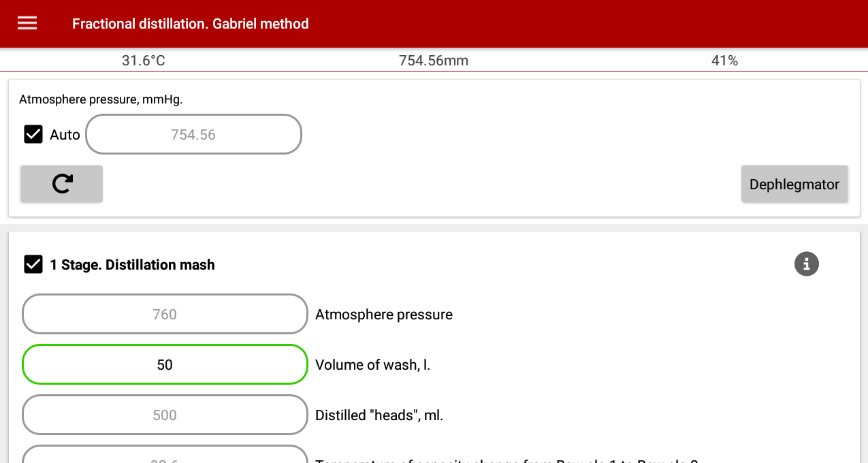Click the Distilled heads ml field
The height and width of the screenshot is (463, 868).
165,415
